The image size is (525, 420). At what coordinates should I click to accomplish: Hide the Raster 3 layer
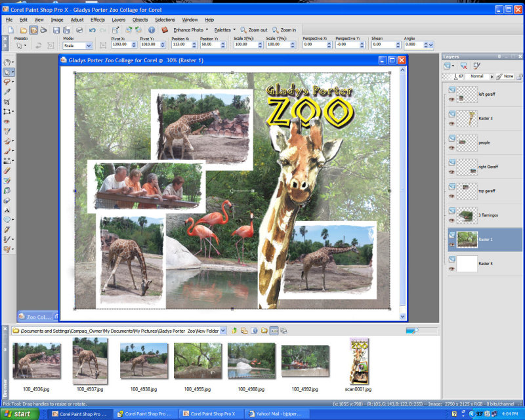point(451,123)
